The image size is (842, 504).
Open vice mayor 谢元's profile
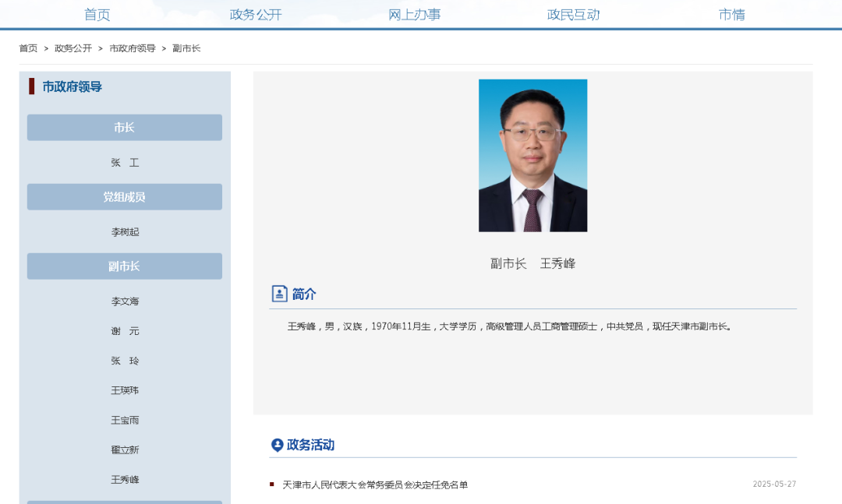125,331
